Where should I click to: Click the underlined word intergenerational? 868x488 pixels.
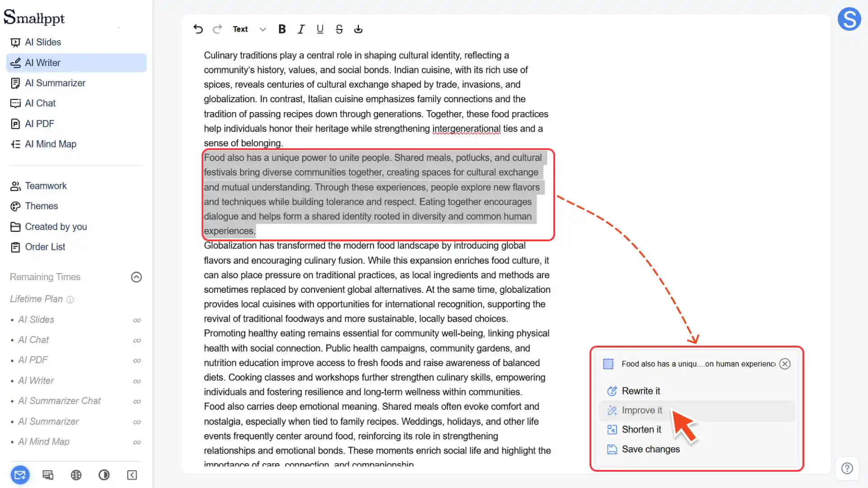click(467, 129)
